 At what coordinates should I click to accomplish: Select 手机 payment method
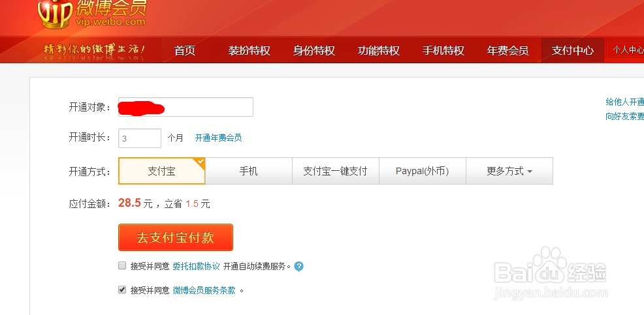tap(249, 171)
